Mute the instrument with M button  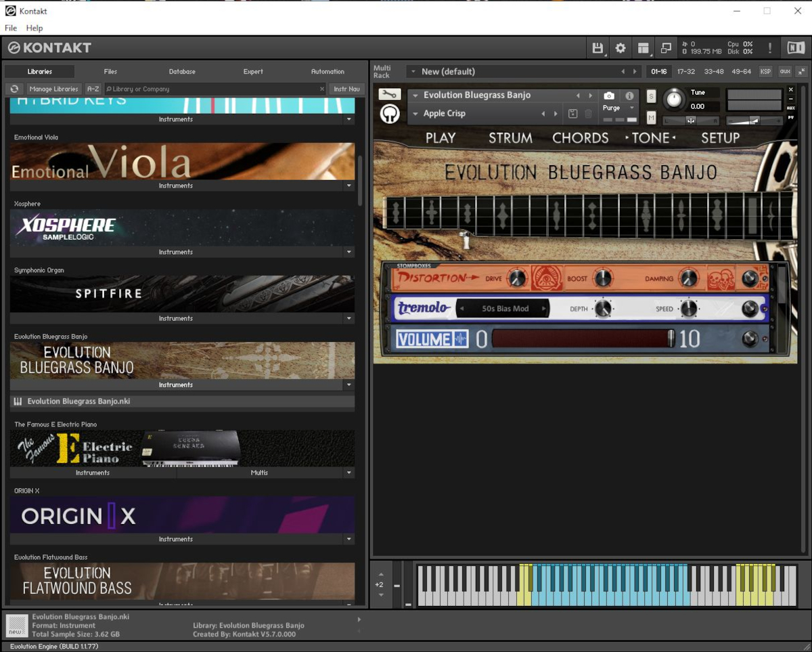(x=651, y=118)
